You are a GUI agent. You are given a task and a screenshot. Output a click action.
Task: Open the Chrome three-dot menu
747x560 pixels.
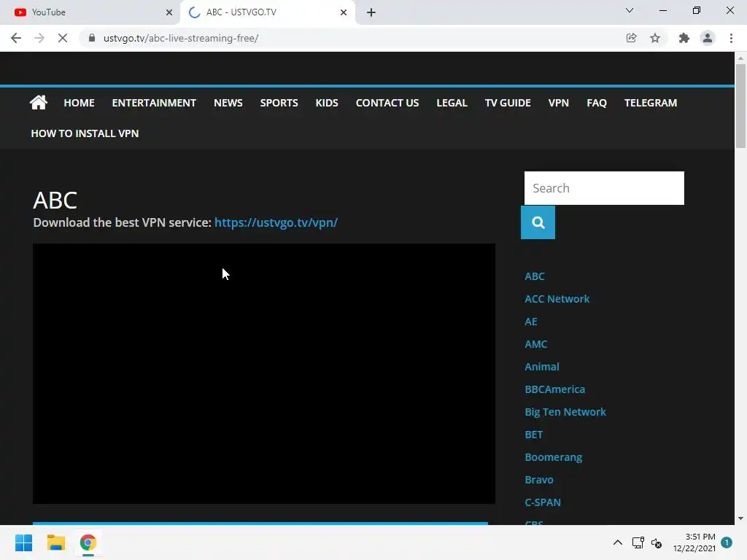(x=731, y=38)
